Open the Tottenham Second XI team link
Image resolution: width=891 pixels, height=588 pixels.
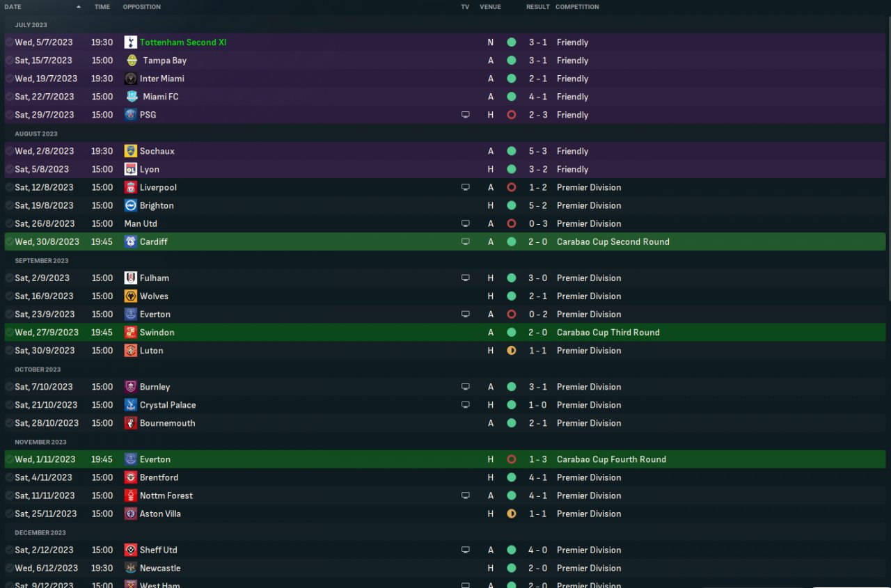point(183,42)
